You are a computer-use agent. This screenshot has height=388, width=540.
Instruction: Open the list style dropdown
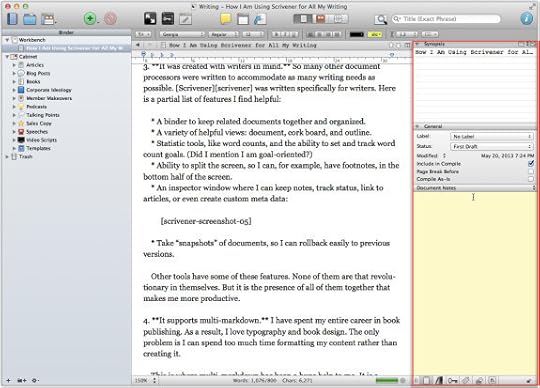point(430,34)
